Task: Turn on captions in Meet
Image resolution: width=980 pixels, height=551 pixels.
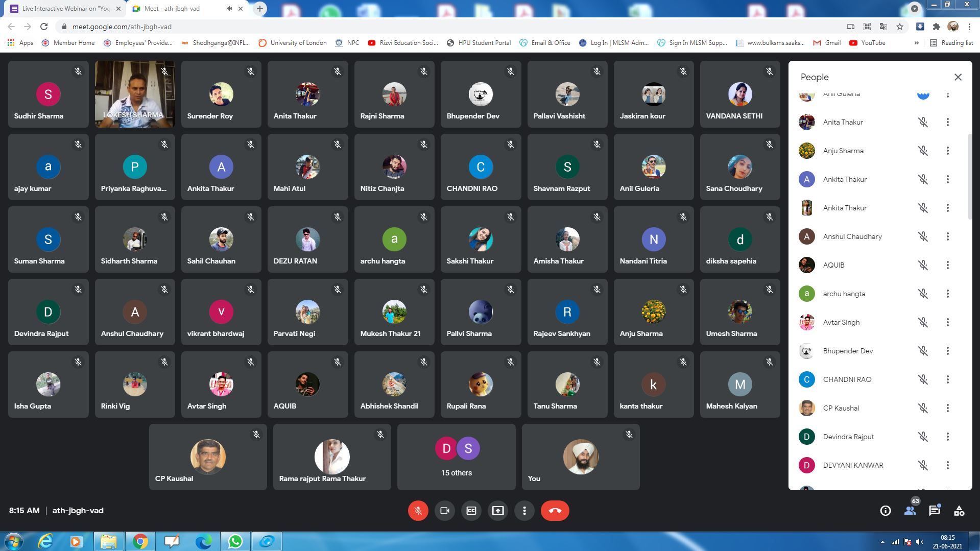Action: 471,511
